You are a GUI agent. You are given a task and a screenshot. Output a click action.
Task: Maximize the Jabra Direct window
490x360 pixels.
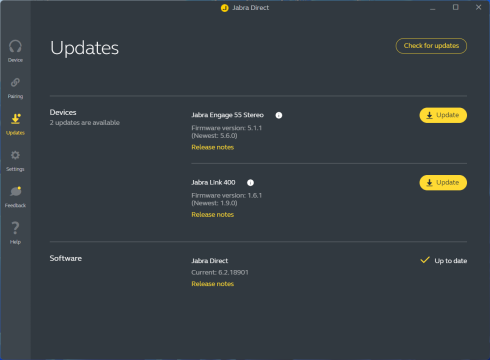pos(456,7)
